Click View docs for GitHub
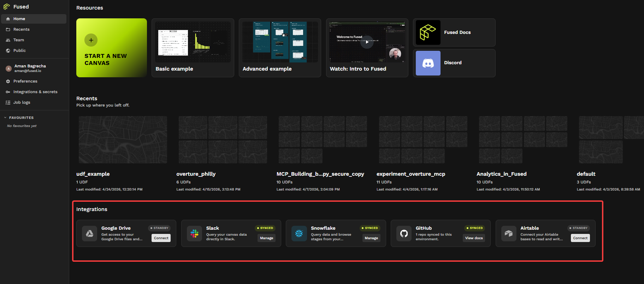Image resolution: width=644 pixels, height=284 pixels. [474, 238]
